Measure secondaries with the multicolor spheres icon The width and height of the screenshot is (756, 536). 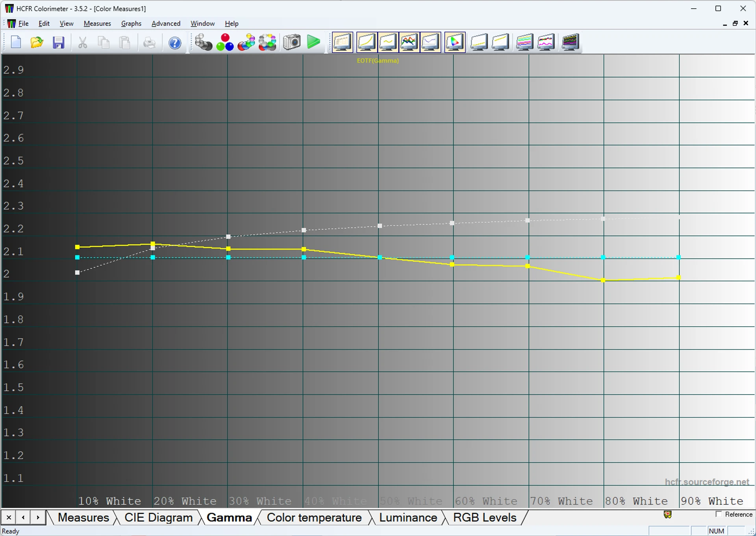(x=246, y=42)
